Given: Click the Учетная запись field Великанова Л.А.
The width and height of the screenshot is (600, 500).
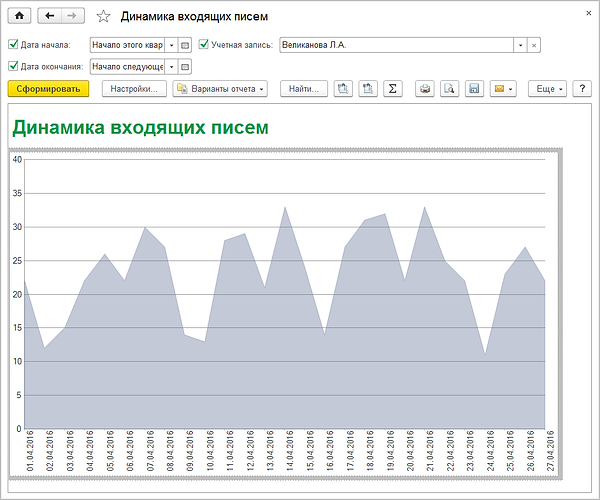Looking at the screenshot, I should tap(396, 45).
